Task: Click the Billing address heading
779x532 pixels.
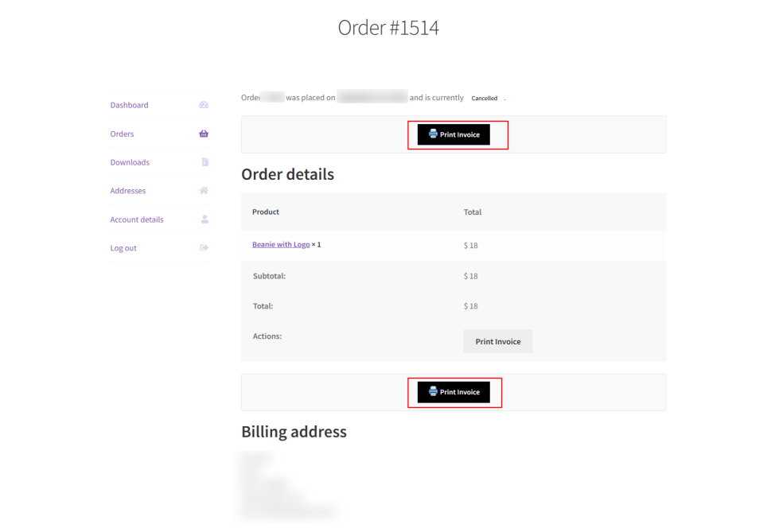Action: [x=294, y=432]
